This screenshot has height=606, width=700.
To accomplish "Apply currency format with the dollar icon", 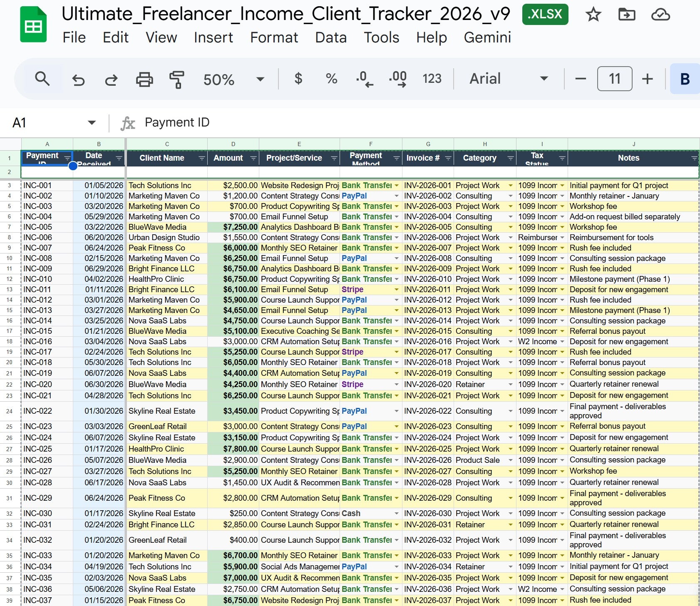I will pyautogui.click(x=298, y=79).
